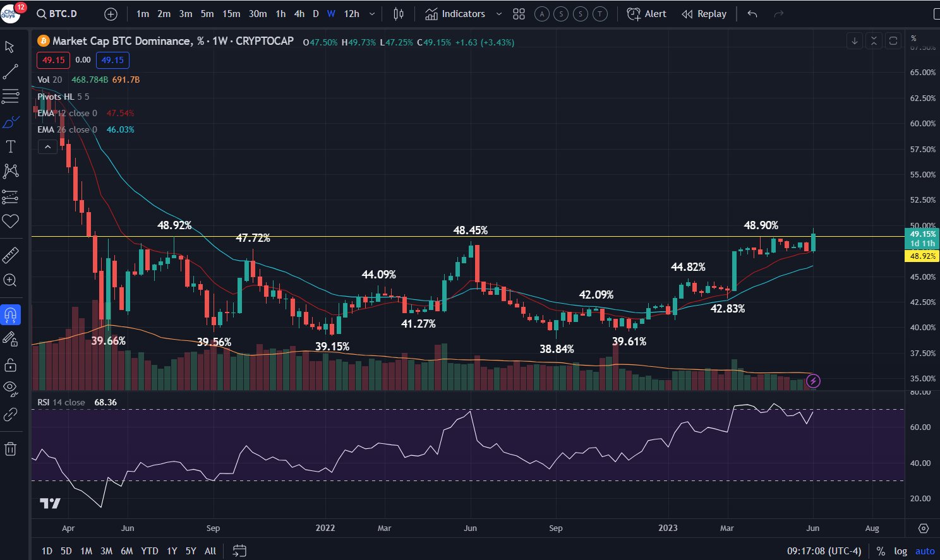Open the user profile avatar menu
940x560 pixels.
11,13
